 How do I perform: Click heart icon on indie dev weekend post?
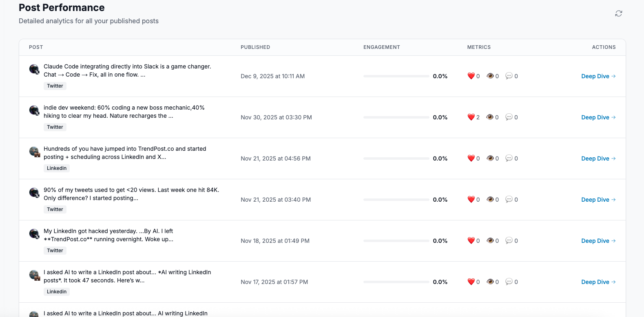click(471, 117)
